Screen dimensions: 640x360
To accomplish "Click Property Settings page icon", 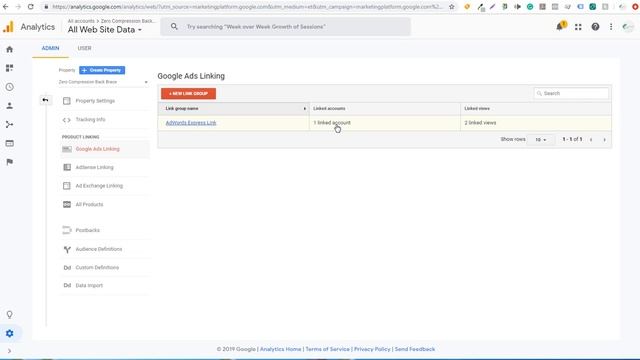I will point(67,101).
